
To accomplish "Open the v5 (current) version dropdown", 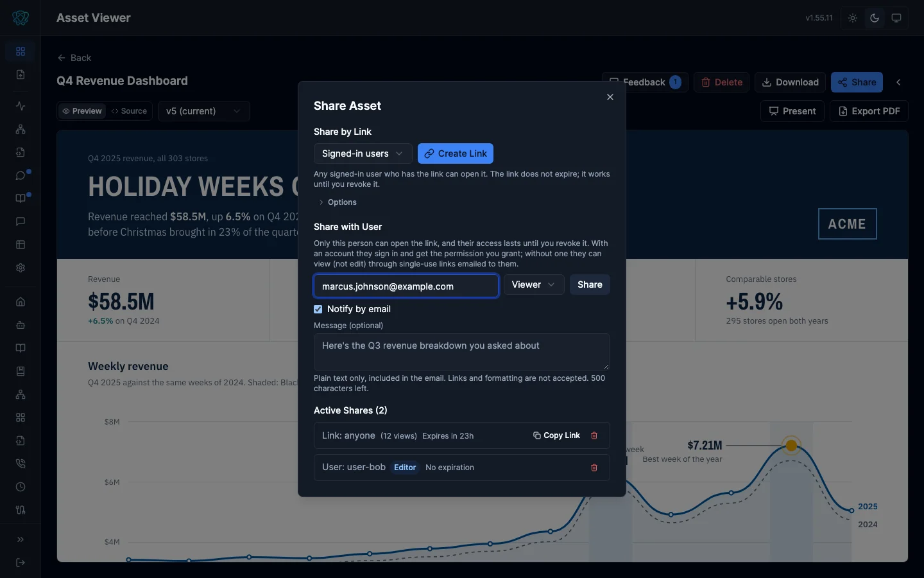I will click(x=204, y=111).
